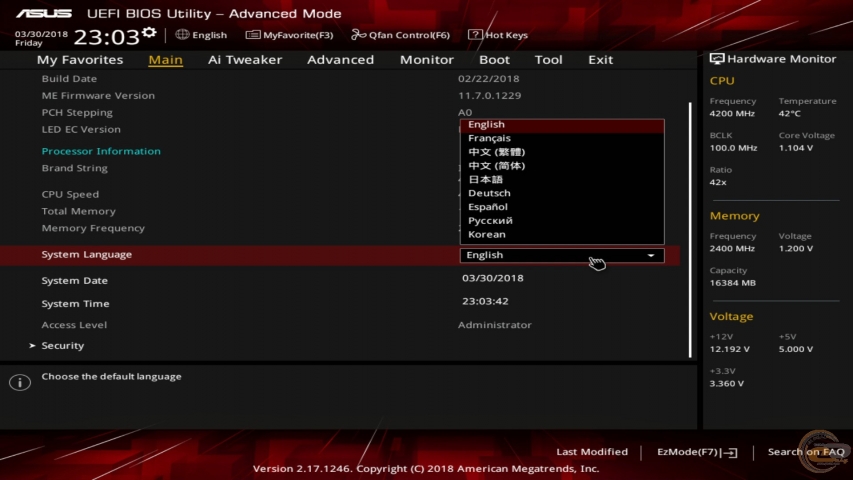Click the clock time 23:03 in header
This screenshot has height=480, width=853.
point(107,37)
